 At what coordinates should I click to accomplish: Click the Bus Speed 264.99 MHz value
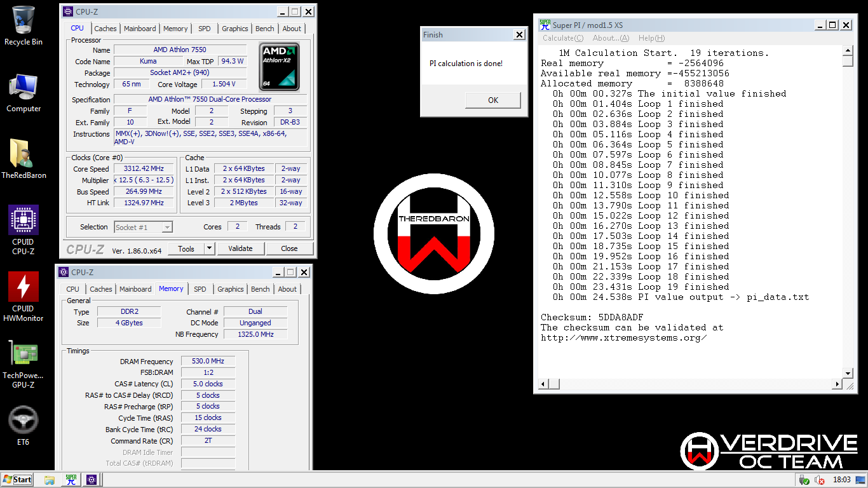(x=144, y=191)
